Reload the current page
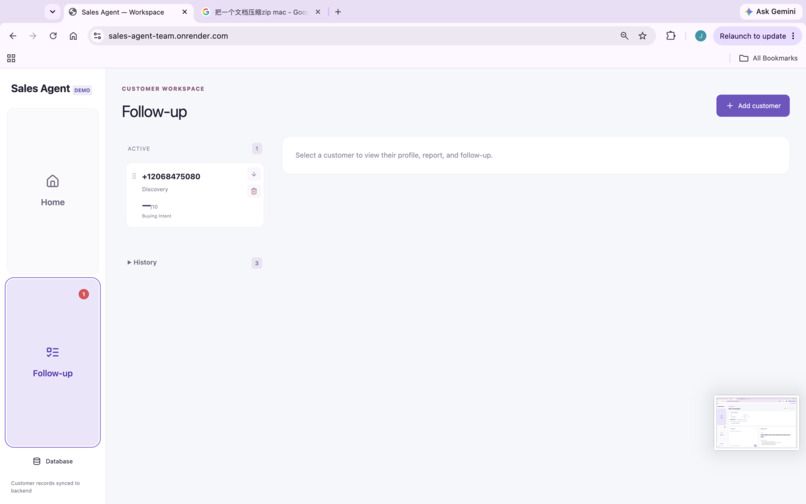The image size is (806, 504). [x=53, y=36]
